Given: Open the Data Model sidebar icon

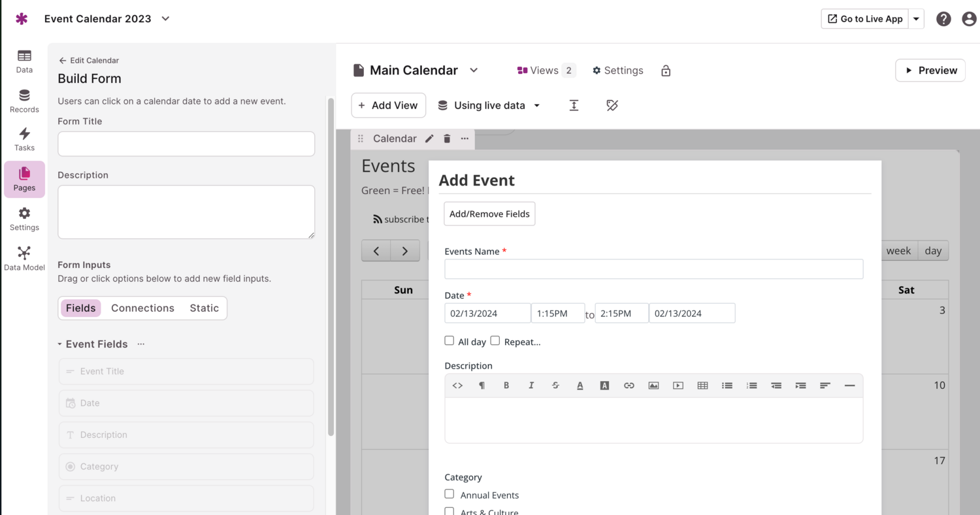Looking at the screenshot, I should click(24, 254).
